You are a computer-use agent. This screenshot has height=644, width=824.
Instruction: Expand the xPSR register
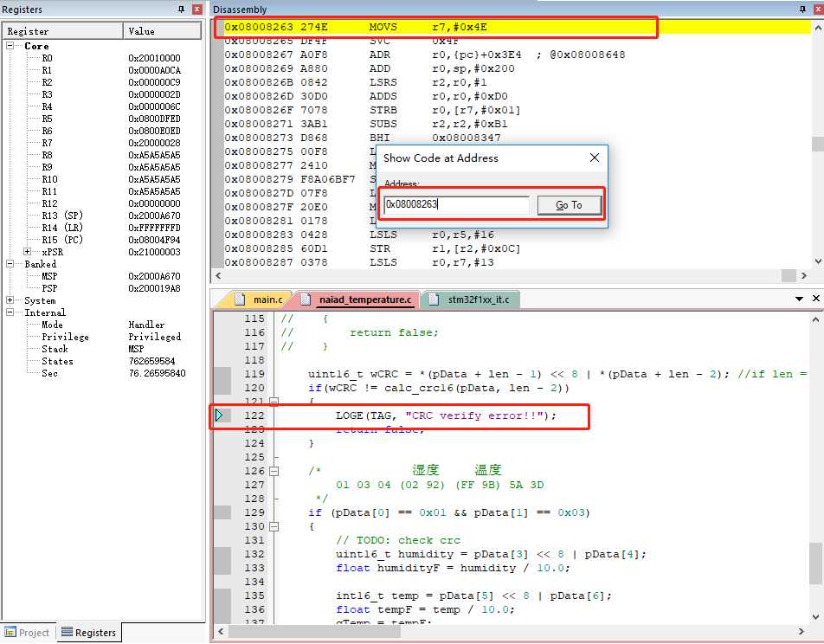[28, 252]
